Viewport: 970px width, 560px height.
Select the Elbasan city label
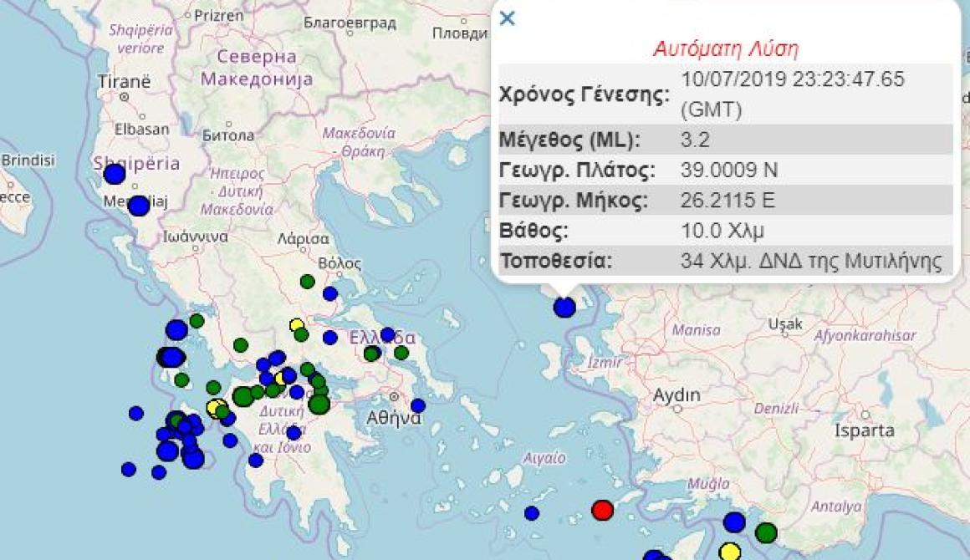coord(141,130)
